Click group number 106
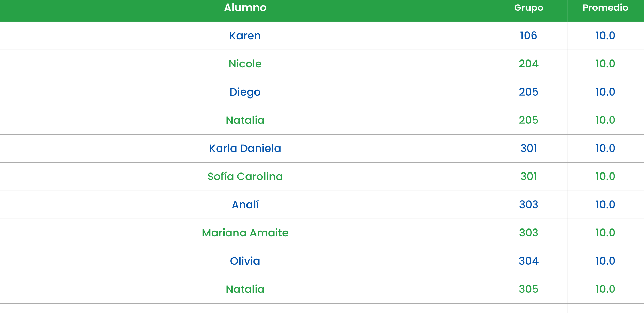The image size is (644, 313). tap(528, 36)
